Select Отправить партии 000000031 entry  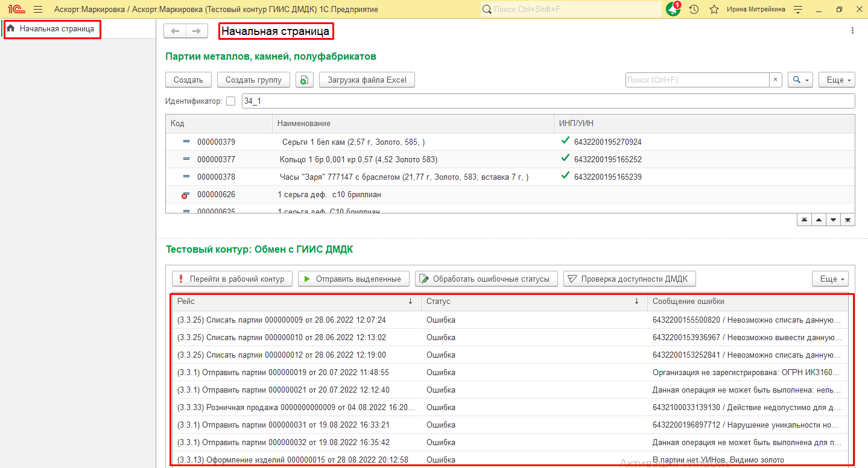coord(510,425)
